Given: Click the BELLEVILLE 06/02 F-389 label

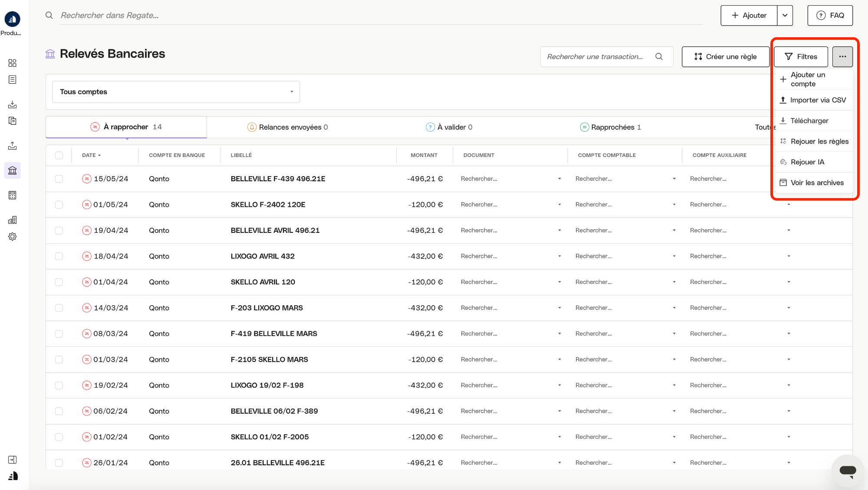Looking at the screenshot, I should [274, 411].
